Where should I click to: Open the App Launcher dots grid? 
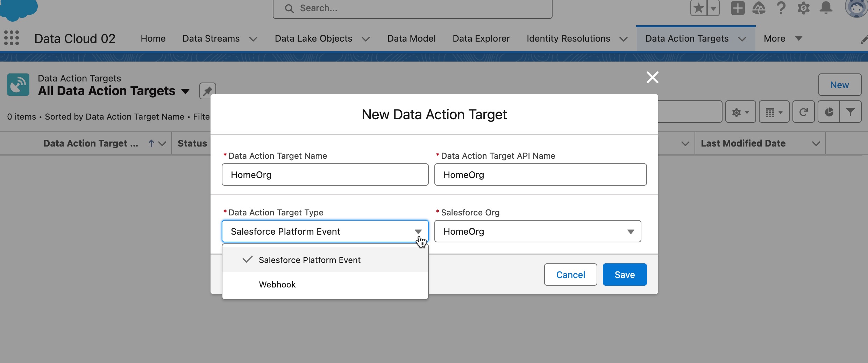coord(12,38)
